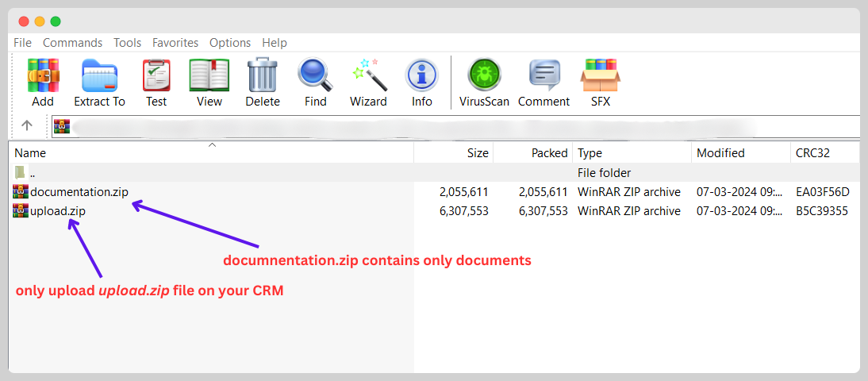
Task: Create an SFX self-extracting archive
Action: coord(601,76)
